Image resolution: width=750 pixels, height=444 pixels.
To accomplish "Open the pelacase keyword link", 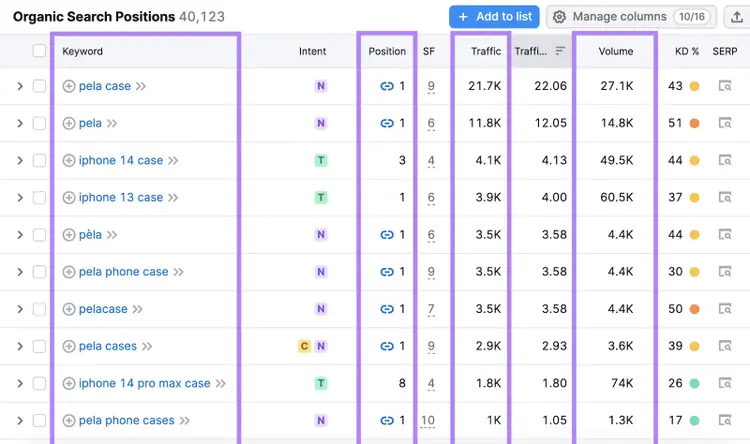I will (x=103, y=309).
